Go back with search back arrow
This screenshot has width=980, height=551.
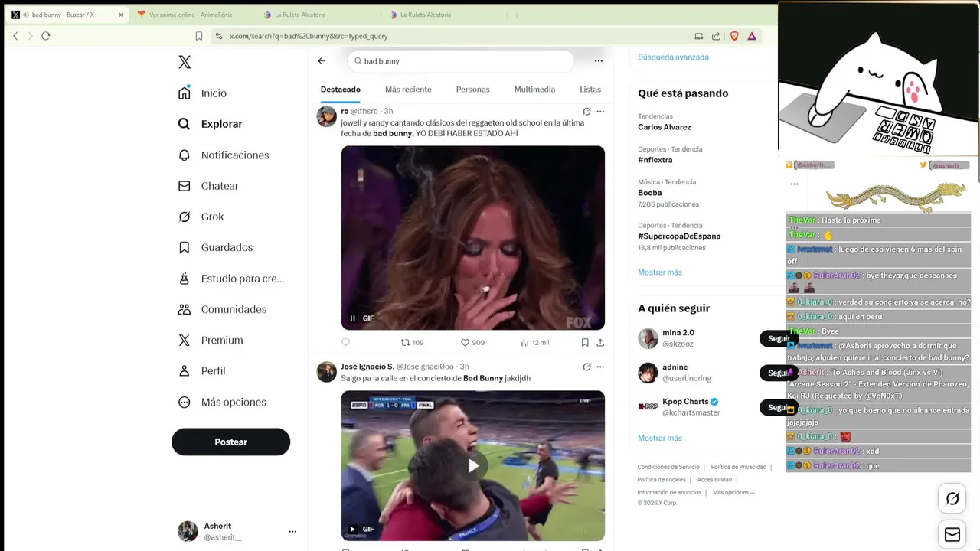322,61
